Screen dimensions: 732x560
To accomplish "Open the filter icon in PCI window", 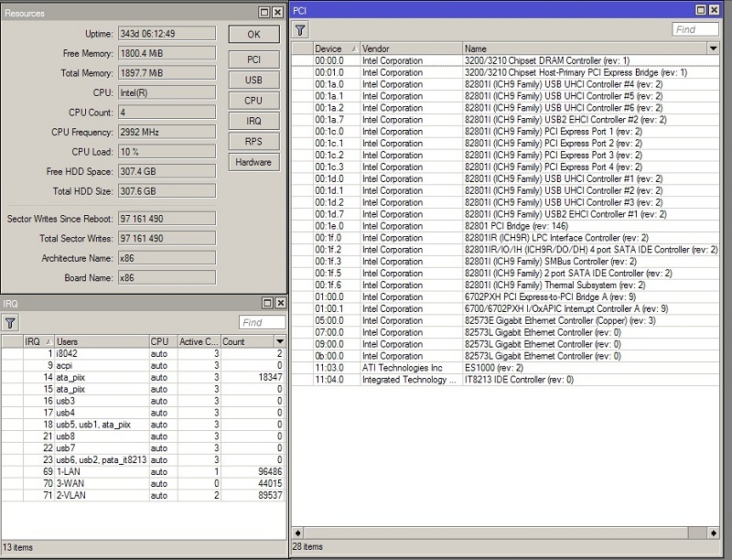I will 300,30.
